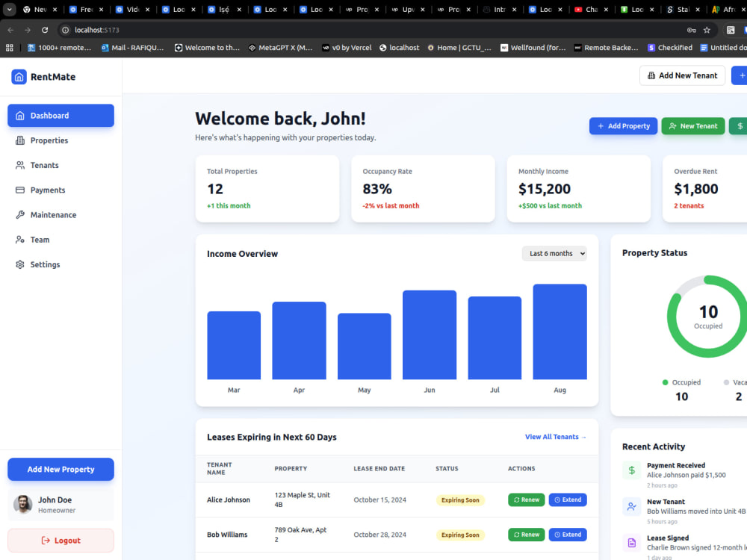Renew Alice Johnson's lease
Screen dimensions: 747x560
527,500
